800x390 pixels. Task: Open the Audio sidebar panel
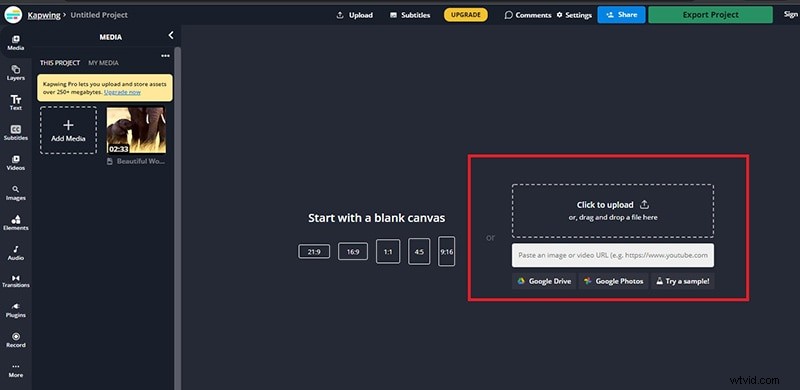point(15,253)
